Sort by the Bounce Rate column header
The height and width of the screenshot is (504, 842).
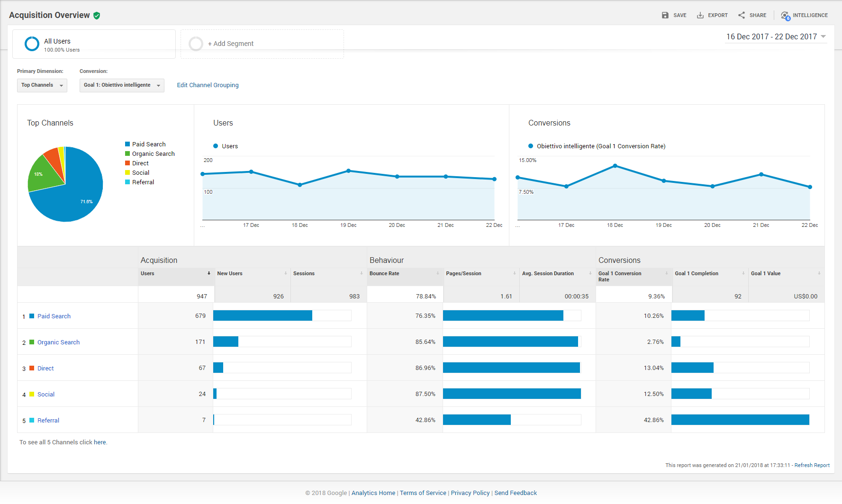coord(384,273)
